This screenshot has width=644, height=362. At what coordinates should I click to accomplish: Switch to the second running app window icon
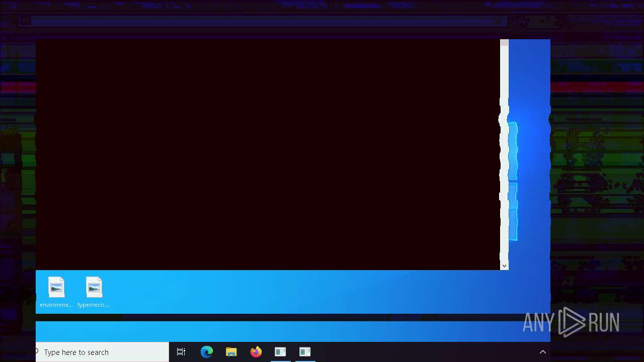tap(305, 352)
